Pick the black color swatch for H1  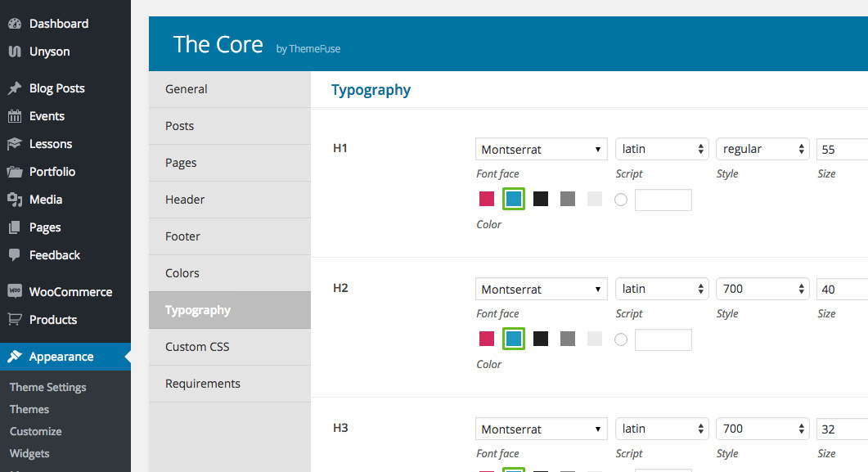click(x=541, y=200)
